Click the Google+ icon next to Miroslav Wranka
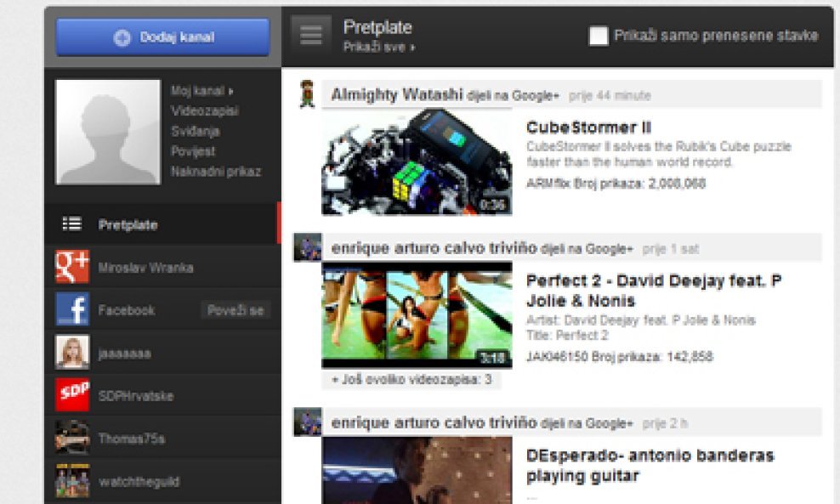Screen dimensions: 840x504 click(x=72, y=267)
